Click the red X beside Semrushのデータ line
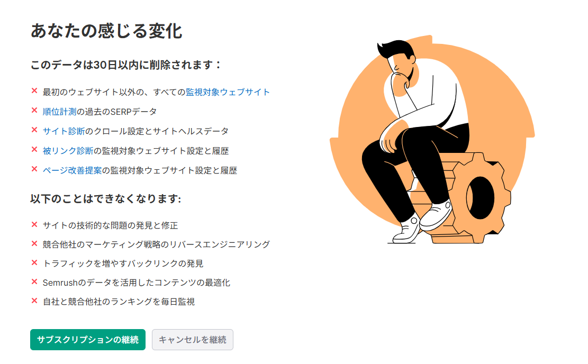The height and width of the screenshot is (364, 588). [x=34, y=281]
